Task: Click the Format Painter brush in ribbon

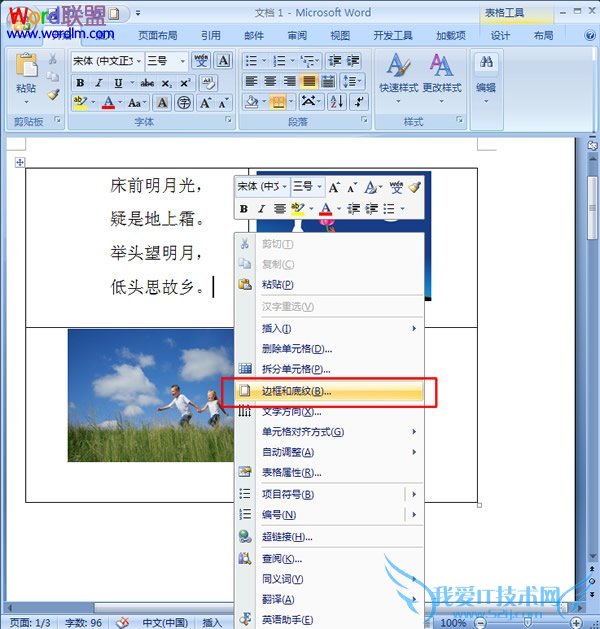Action: 53,95
